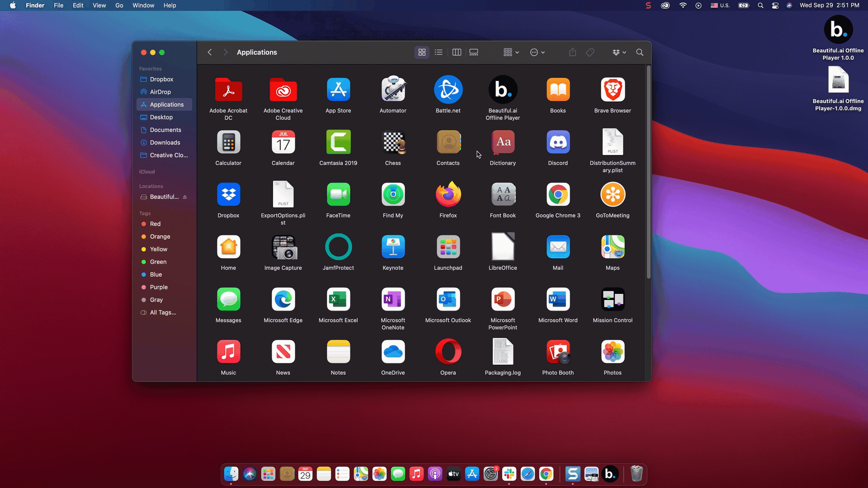Select the Mission Control icon

point(613,299)
